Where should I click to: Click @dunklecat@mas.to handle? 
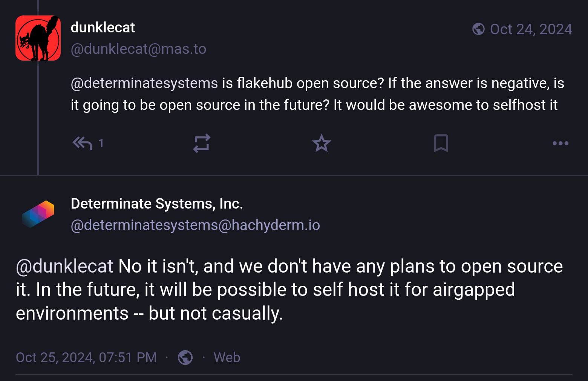[x=138, y=49]
